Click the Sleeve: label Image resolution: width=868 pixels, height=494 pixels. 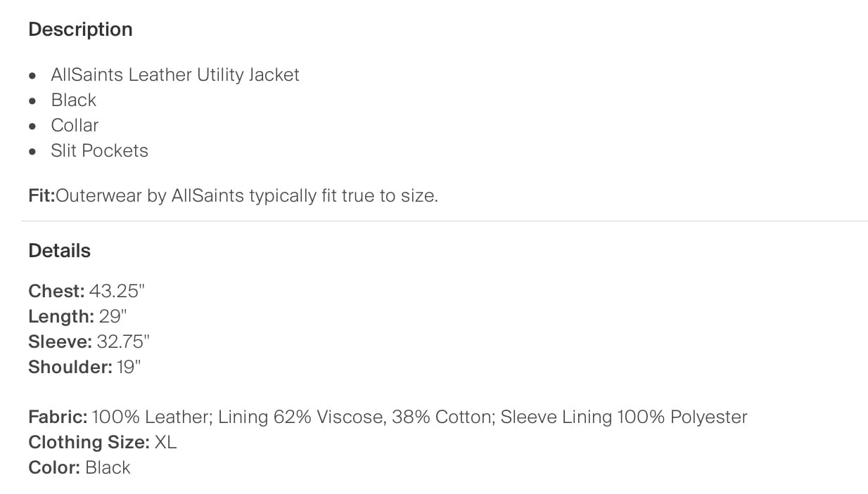tap(60, 342)
